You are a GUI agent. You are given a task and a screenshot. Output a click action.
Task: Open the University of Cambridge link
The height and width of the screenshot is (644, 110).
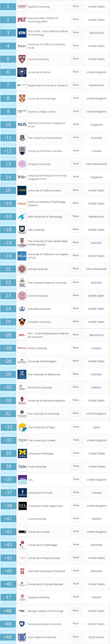[42, 98]
